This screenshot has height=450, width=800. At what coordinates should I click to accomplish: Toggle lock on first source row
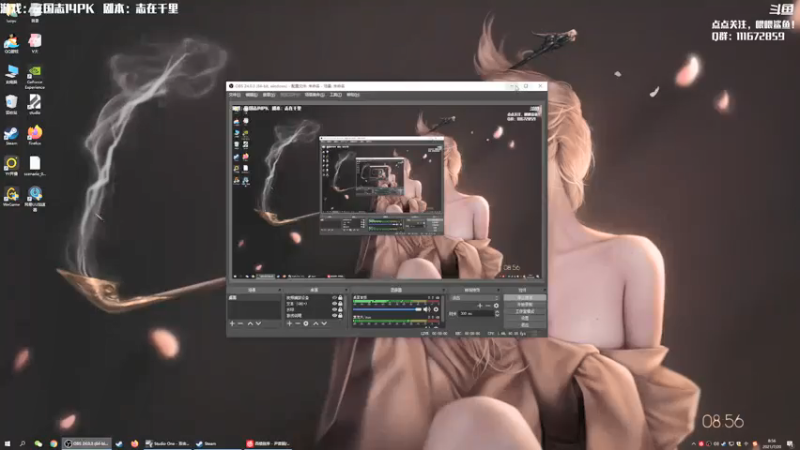click(x=340, y=297)
